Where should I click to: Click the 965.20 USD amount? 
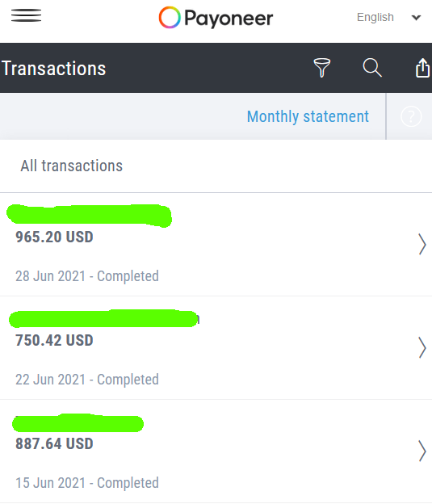(54, 237)
